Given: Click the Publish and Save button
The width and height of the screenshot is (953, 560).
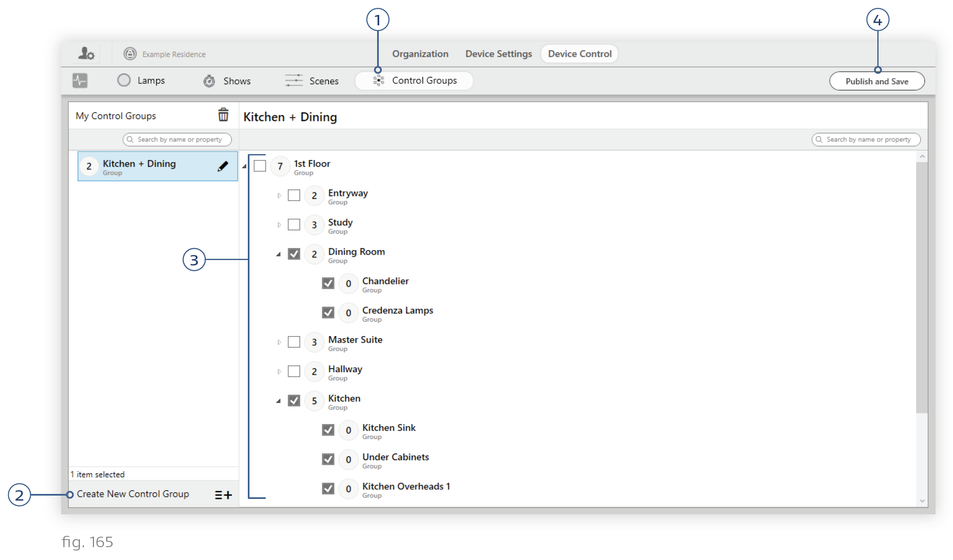Looking at the screenshot, I should coord(876,81).
